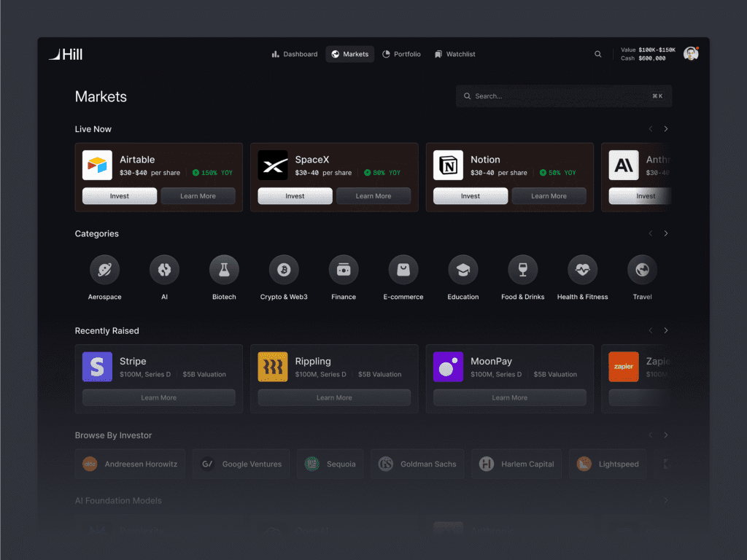This screenshot has height=560, width=747.
Task: Click the header search magnifier icon
Action: [x=598, y=54]
